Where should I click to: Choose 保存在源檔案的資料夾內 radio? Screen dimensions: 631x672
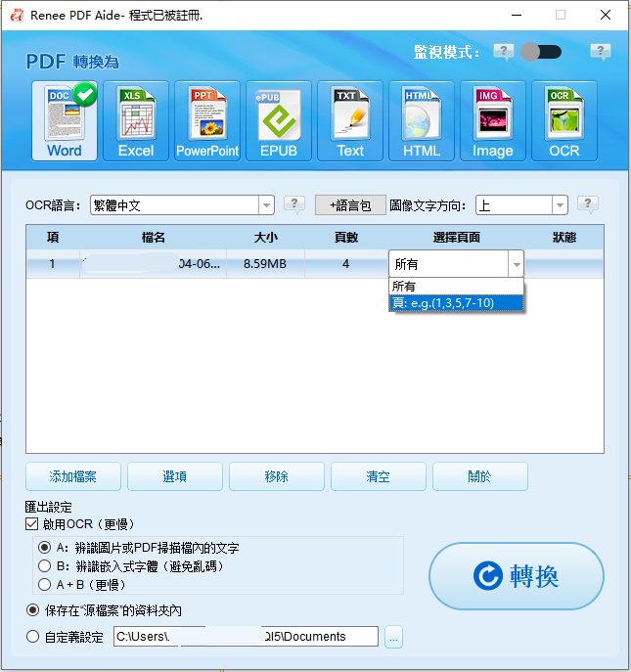(32, 609)
